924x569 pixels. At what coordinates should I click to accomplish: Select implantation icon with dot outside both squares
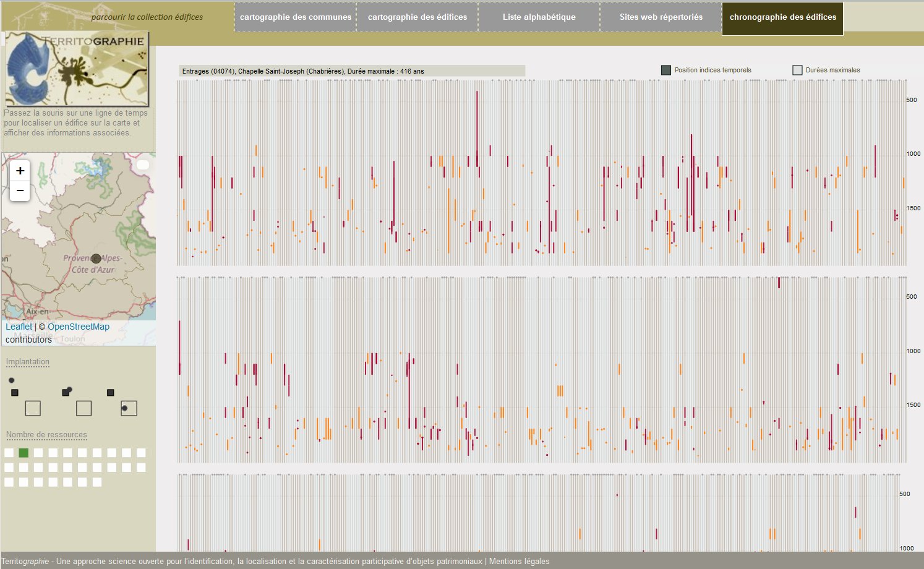(25, 396)
